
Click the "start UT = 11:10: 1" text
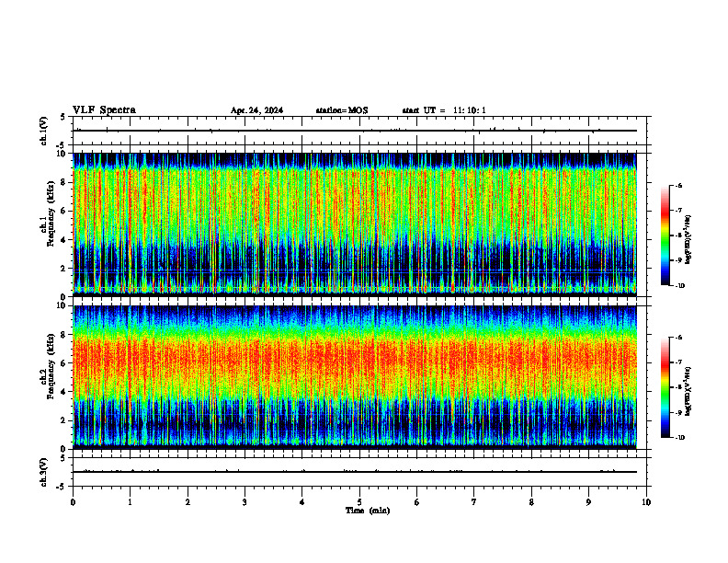[444, 110]
